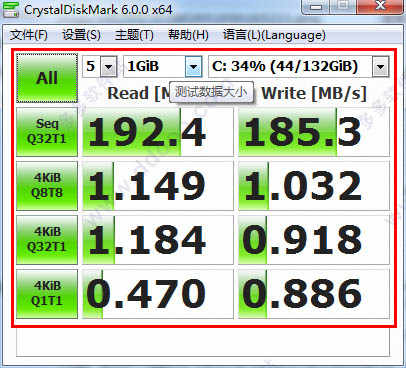Image resolution: width=406 pixels, height=368 pixels.
Task: Click the CrystalDiskMark title bar icon
Action: tap(11, 9)
